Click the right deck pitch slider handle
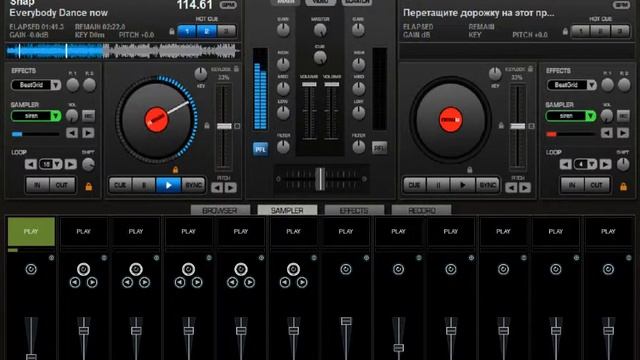 (518, 126)
